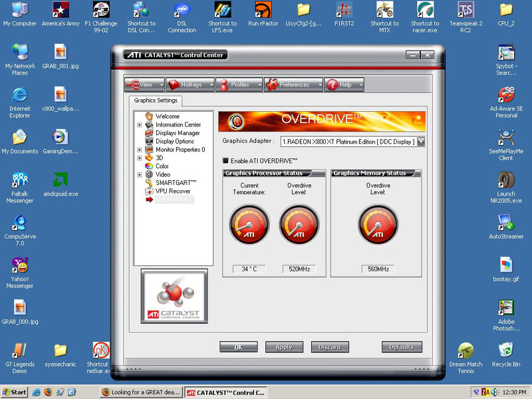
Task: Select the Graphics Settings tab
Action: (x=156, y=100)
